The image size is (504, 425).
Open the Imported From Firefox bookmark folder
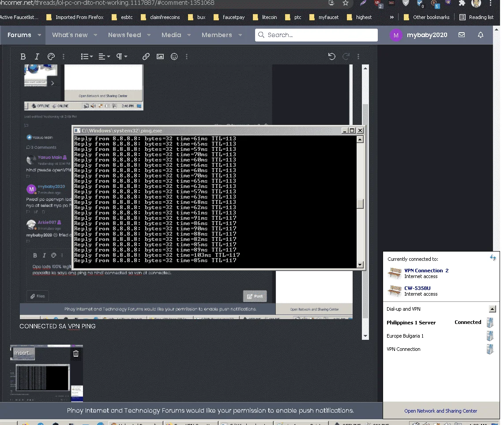point(75,17)
